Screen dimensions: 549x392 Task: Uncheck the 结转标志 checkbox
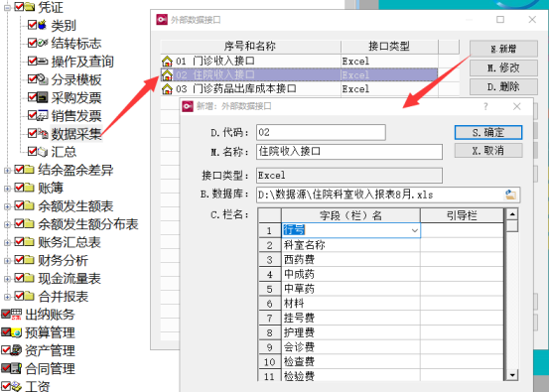point(32,43)
